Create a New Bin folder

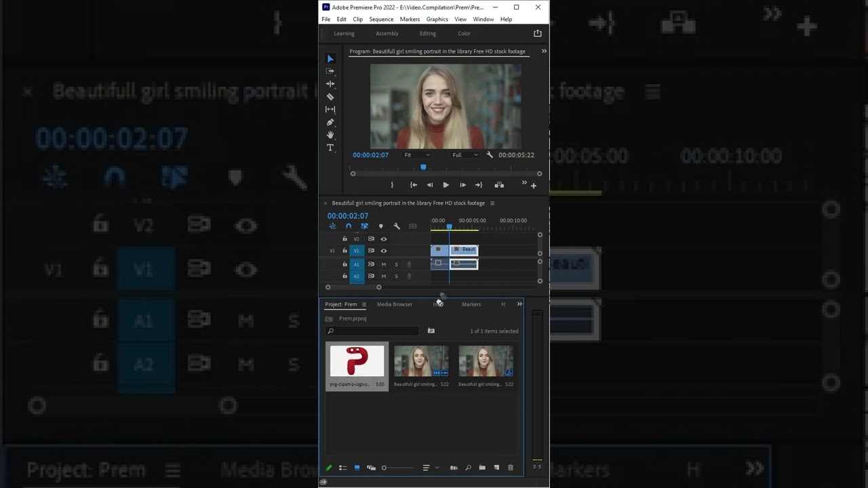pyautogui.click(x=482, y=468)
